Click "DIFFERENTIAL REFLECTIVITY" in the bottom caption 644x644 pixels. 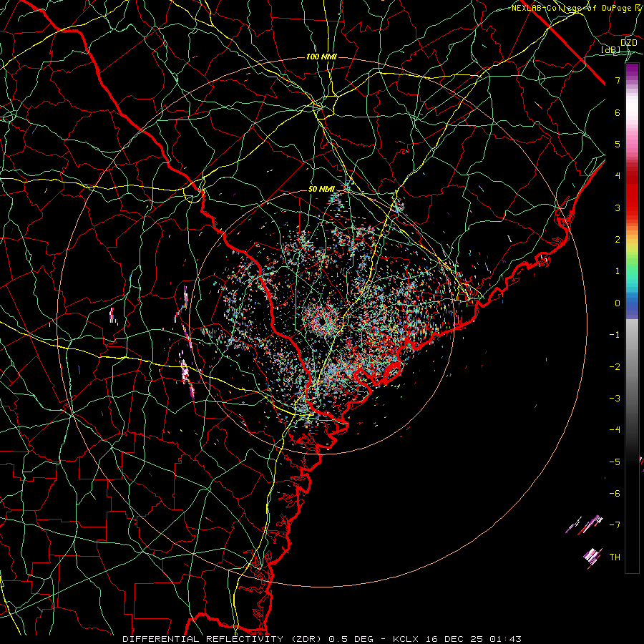pos(203,639)
